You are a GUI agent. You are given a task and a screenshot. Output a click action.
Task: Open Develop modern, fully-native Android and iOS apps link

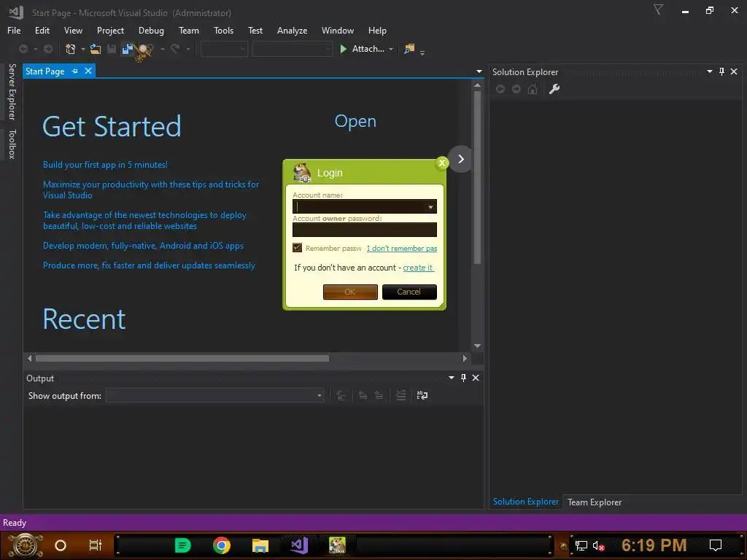(x=143, y=246)
